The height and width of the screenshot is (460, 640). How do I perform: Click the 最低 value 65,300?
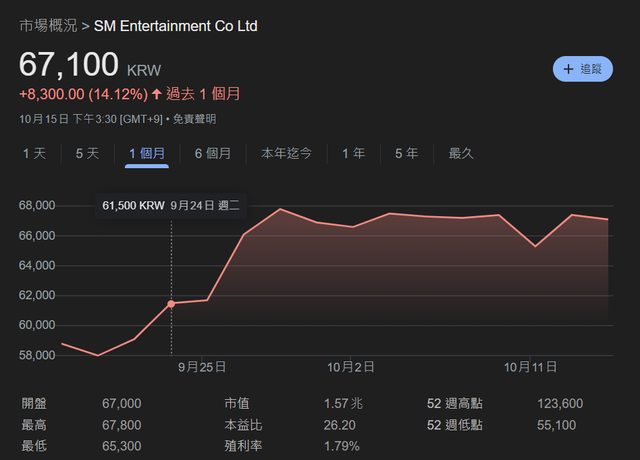122,446
